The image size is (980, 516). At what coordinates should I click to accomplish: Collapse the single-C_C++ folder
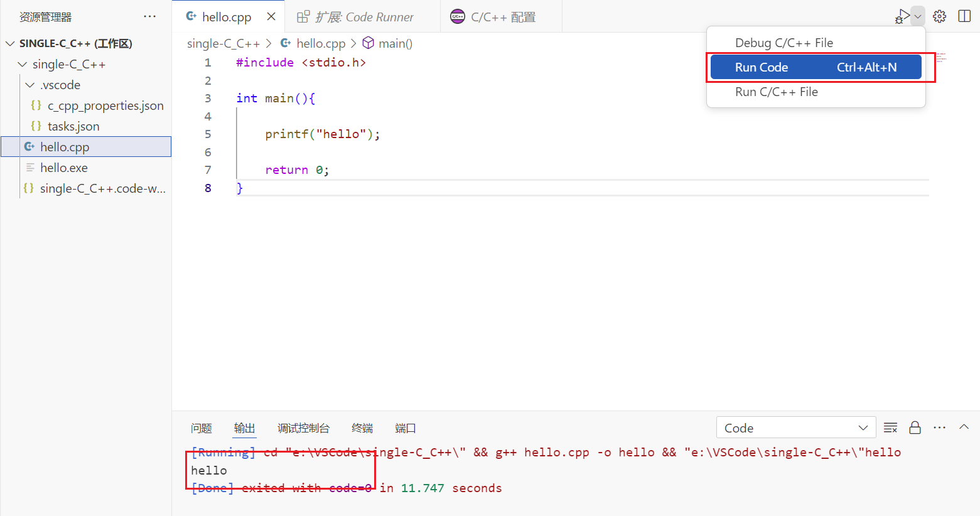[x=23, y=64]
